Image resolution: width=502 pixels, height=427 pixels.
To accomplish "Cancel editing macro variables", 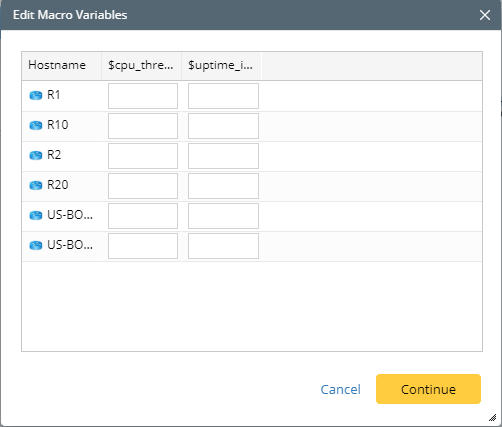I will pos(340,389).
